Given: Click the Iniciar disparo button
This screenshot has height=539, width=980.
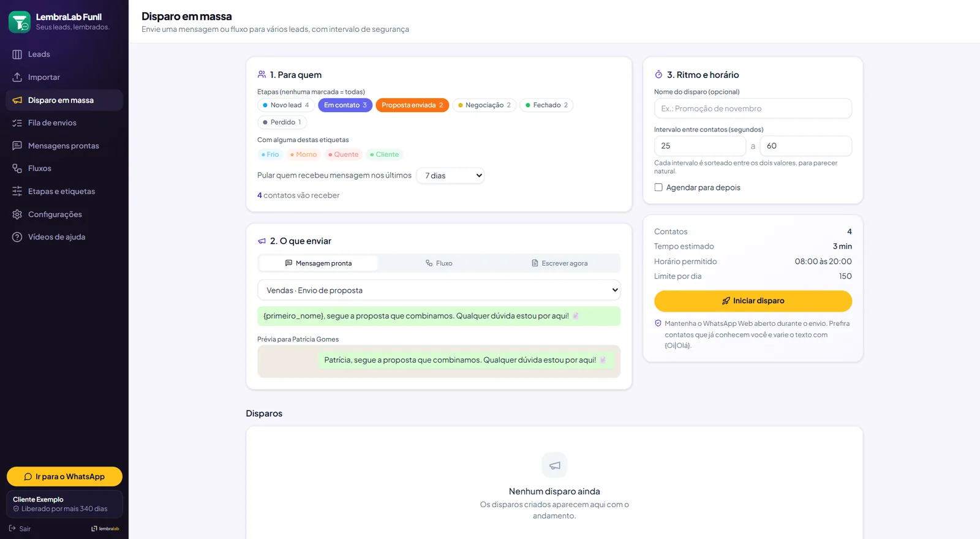Looking at the screenshot, I should pyautogui.click(x=753, y=301).
